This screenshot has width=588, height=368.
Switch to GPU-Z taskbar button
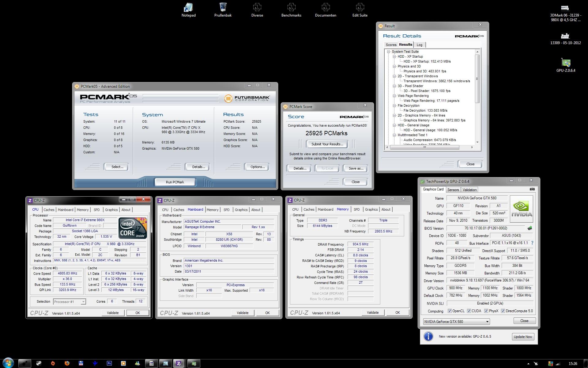point(194,363)
